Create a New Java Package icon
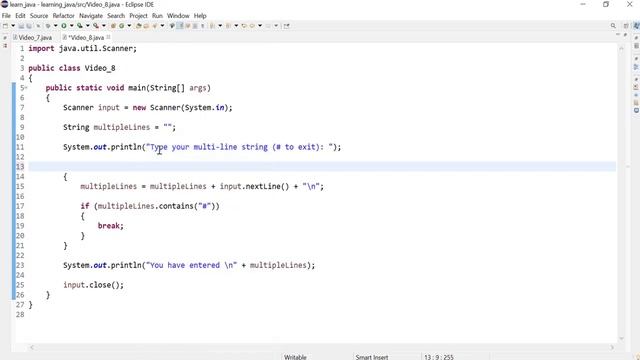The image size is (640, 360). click(x=113, y=26)
